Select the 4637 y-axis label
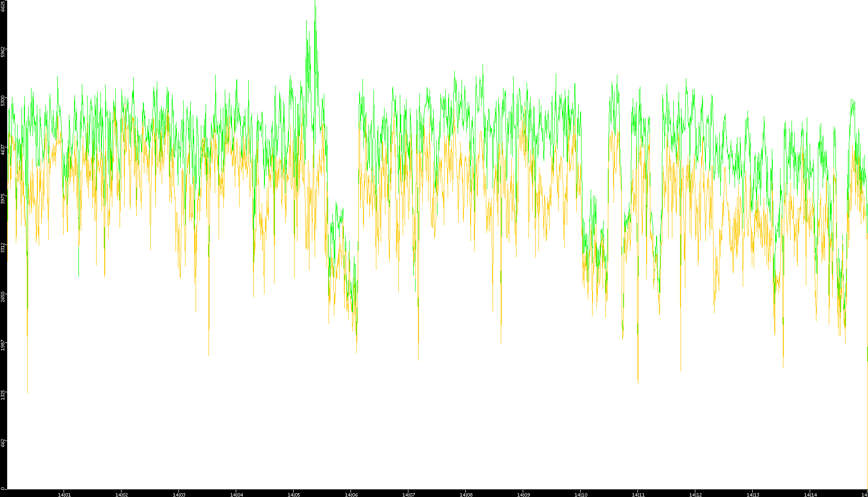This screenshot has width=868, height=497. (3, 150)
